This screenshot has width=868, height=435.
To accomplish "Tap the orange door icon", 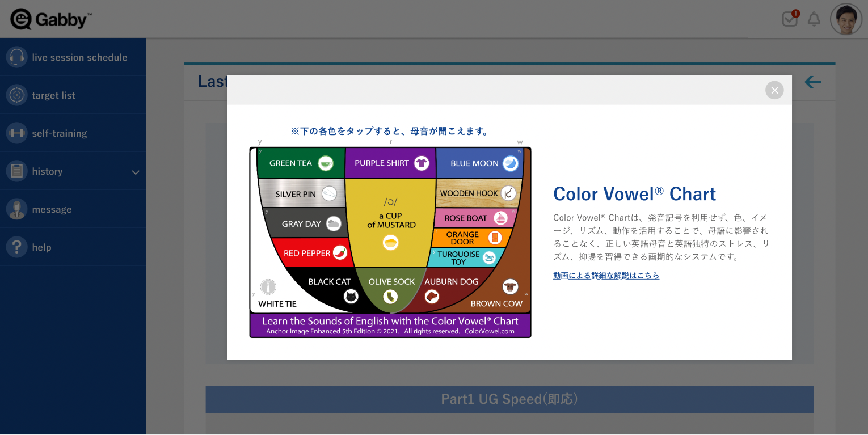I will (x=495, y=238).
